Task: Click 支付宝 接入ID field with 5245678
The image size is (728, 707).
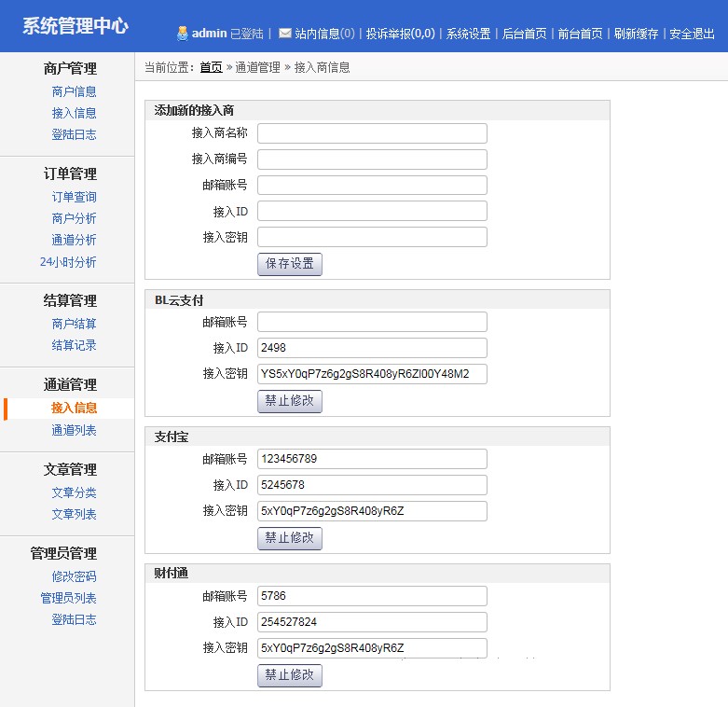Action: point(372,485)
